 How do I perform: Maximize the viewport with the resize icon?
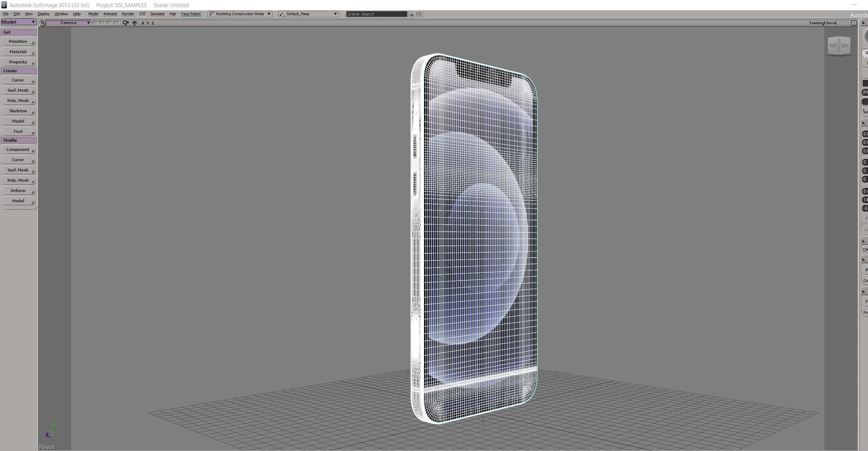pyautogui.click(x=853, y=23)
